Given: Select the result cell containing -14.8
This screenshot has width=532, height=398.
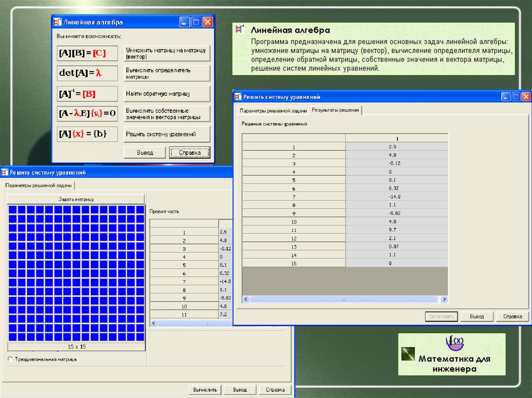Looking at the screenshot, I should click(x=397, y=197).
